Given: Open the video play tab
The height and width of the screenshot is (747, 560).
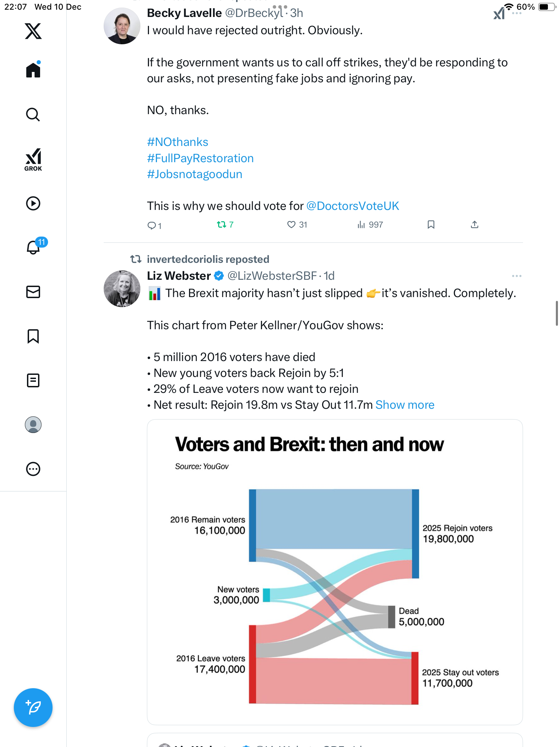Looking at the screenshot, I should click(x=33, y=203).
